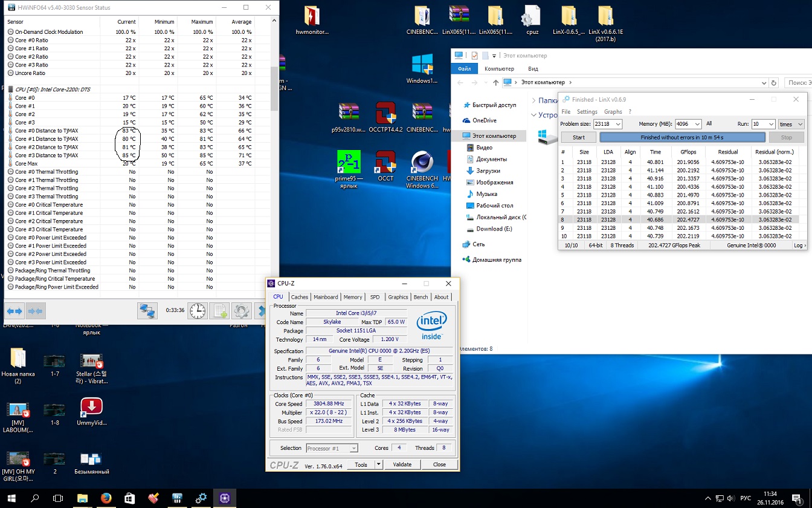This screenshot has width=812, height=508.
Task: Expand the Problem size dropdown in LinX
Action: pyautogui.click(x=617, y=124)
